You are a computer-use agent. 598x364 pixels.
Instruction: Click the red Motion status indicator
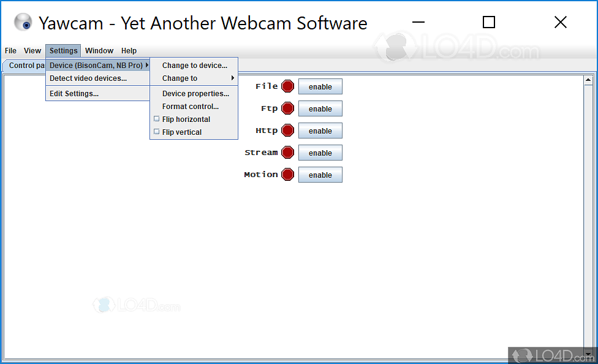(287, 175)
